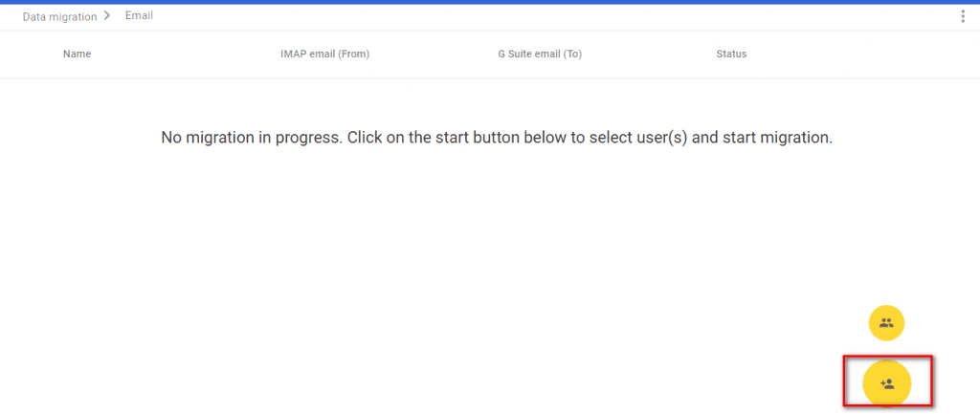980x414 pixels.
Task: Click the Status column header
Action: click(x=731, y=54)
